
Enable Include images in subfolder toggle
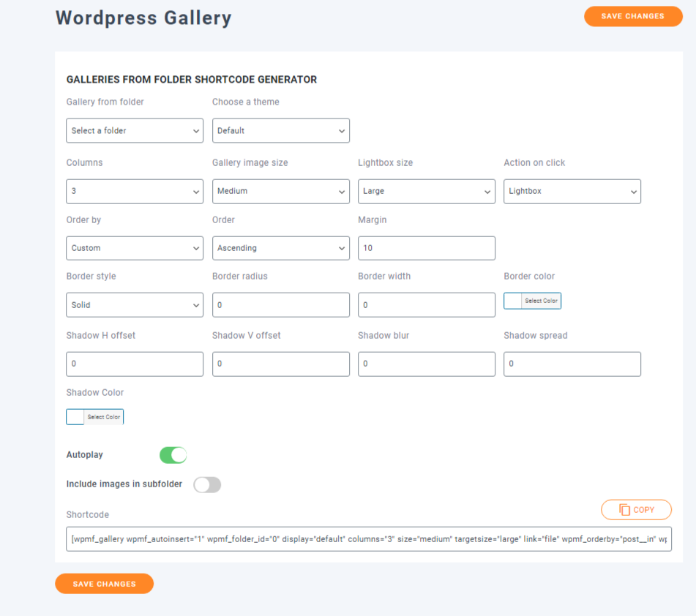[207, 484]
